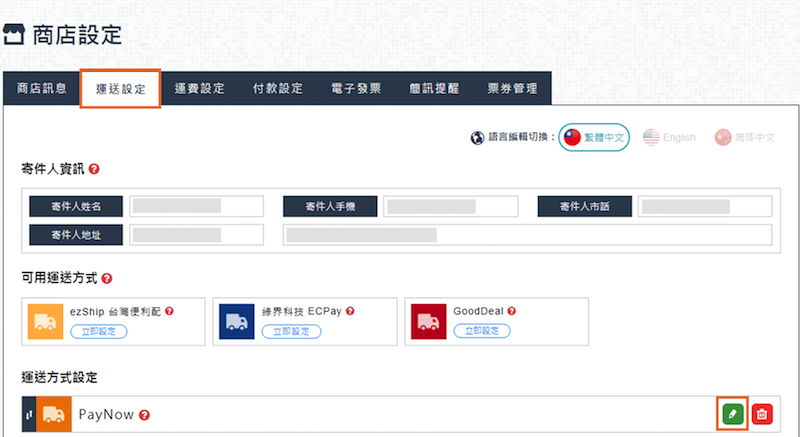Click the orange ezShip truck icon
Screen dimensions: 800x437
[x=46, y=320]
